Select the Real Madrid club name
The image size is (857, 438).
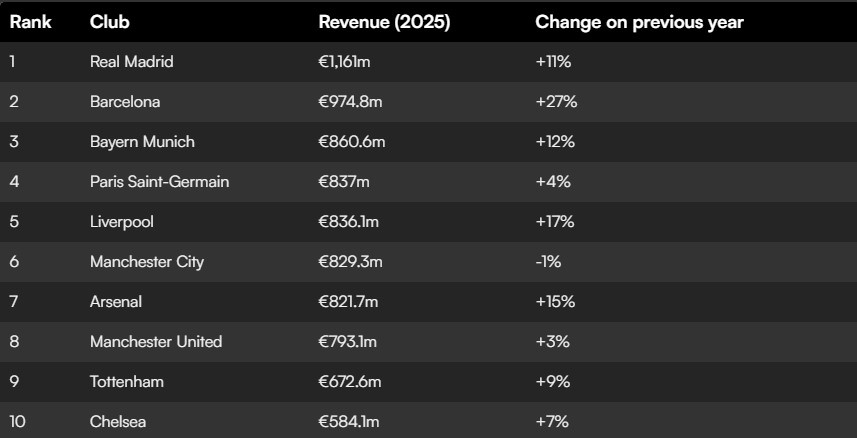pos(132,62)
